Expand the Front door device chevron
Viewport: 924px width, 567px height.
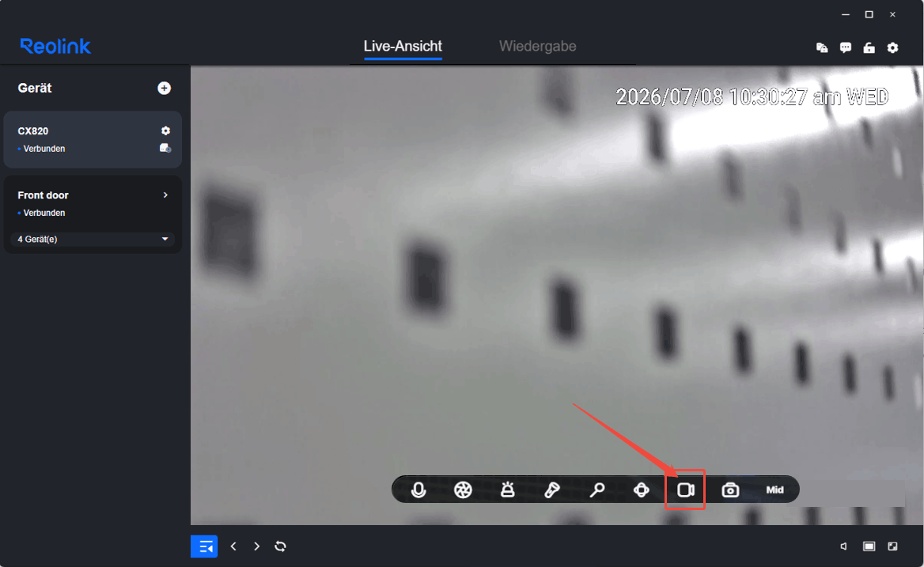click(165, 195)
